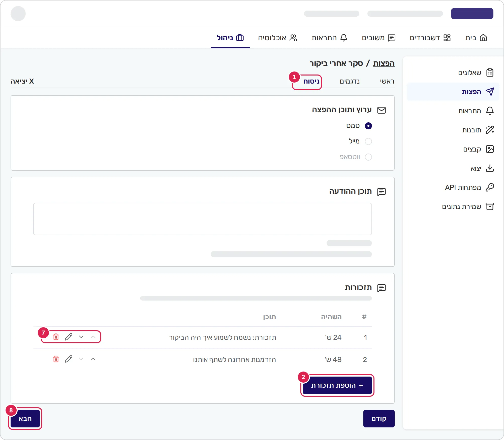Select the סמס radio option

click(368, 126)
